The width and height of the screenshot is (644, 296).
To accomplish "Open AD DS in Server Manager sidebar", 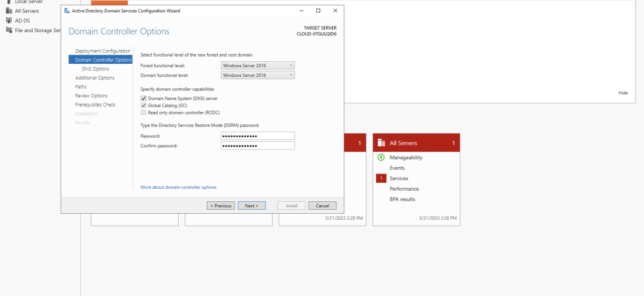I will [22, 20].
